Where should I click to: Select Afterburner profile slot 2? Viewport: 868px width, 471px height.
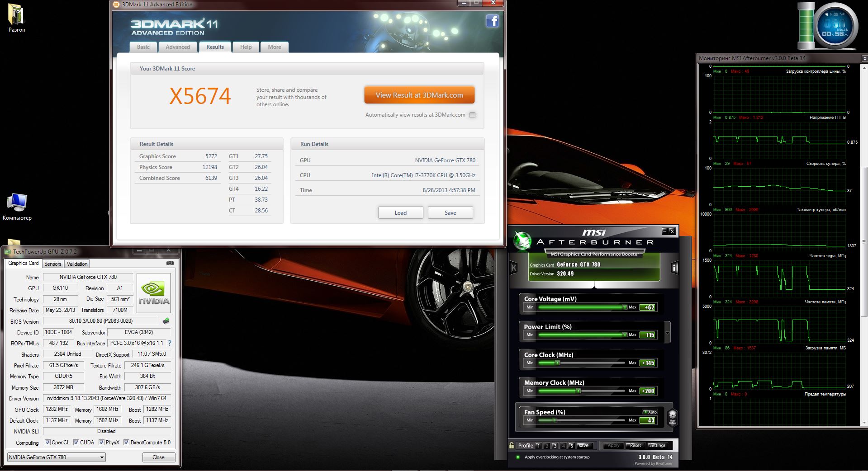546,446
